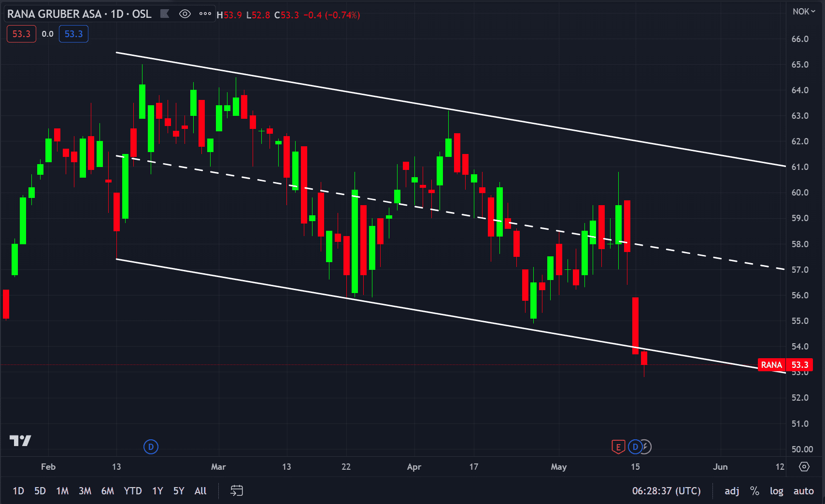Open chart settings hexagon gear icon
This screenshot has height=504, width=825.
click(804, 467)
